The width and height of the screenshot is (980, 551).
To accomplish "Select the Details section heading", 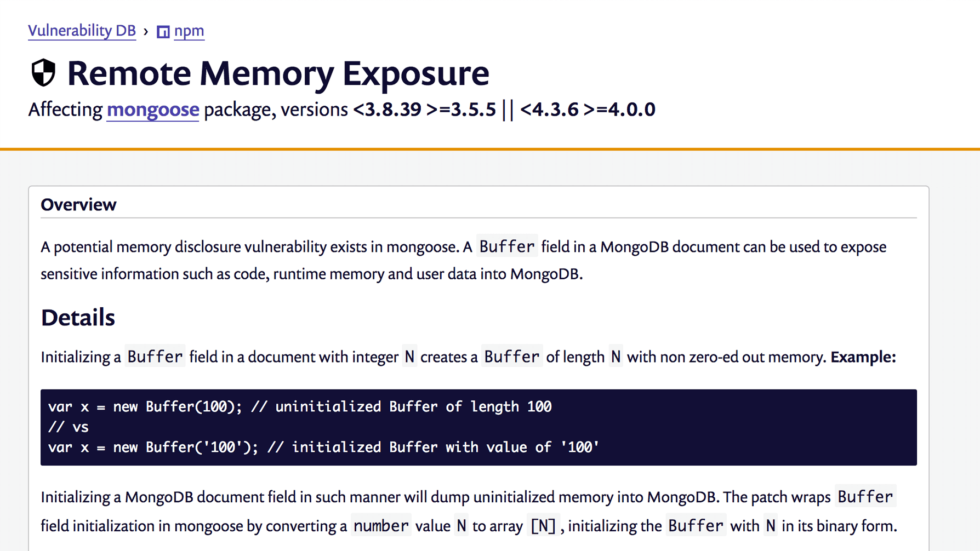I will [77, 317].
